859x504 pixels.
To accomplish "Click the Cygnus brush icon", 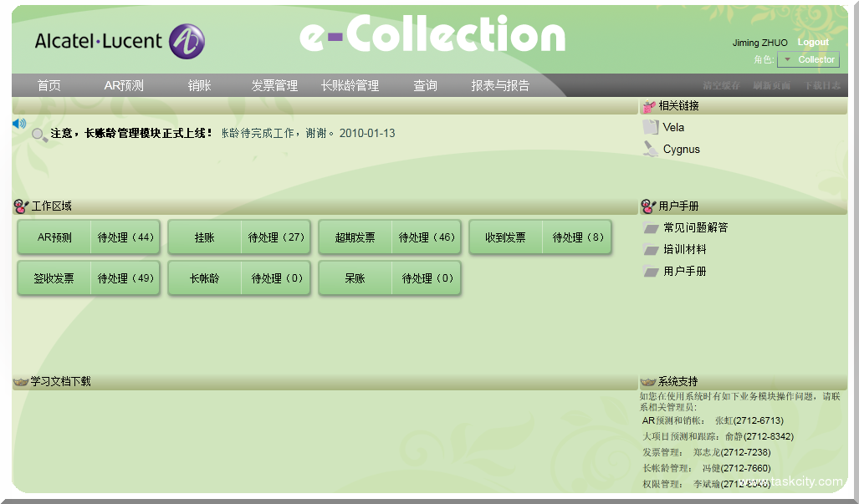I will click(651, 149).
